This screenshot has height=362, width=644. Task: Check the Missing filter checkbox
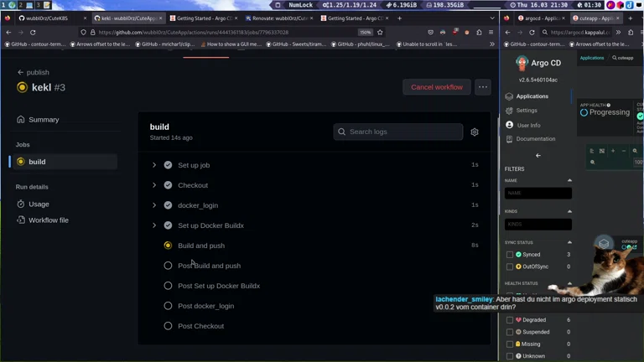tap(510, 344)
